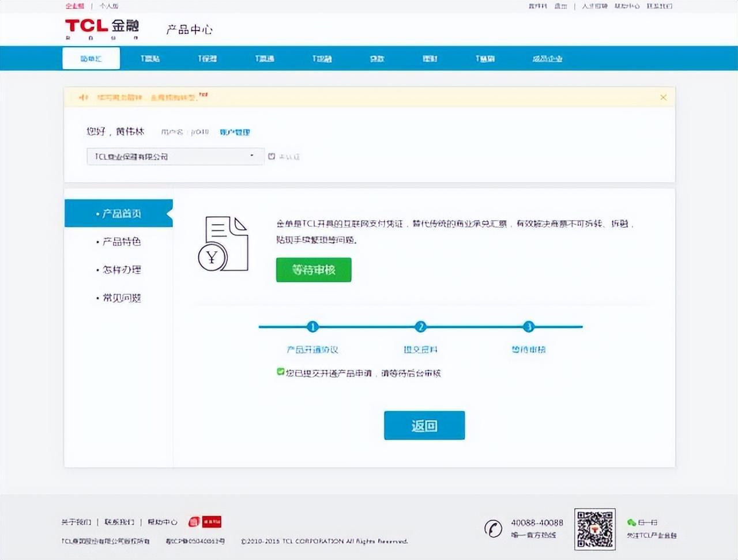Click the green 等待审核 button

click(x=314, y=270)
